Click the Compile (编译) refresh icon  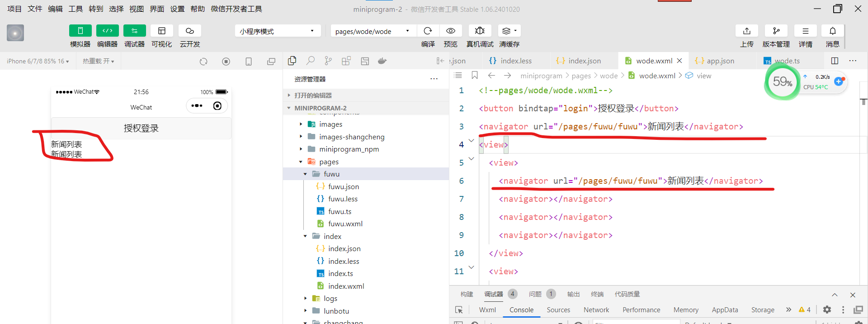point(428,31)
